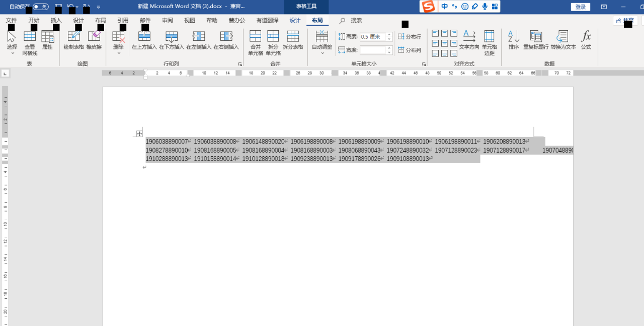Open Sogou toolbox grid icon

click(495, 7)
